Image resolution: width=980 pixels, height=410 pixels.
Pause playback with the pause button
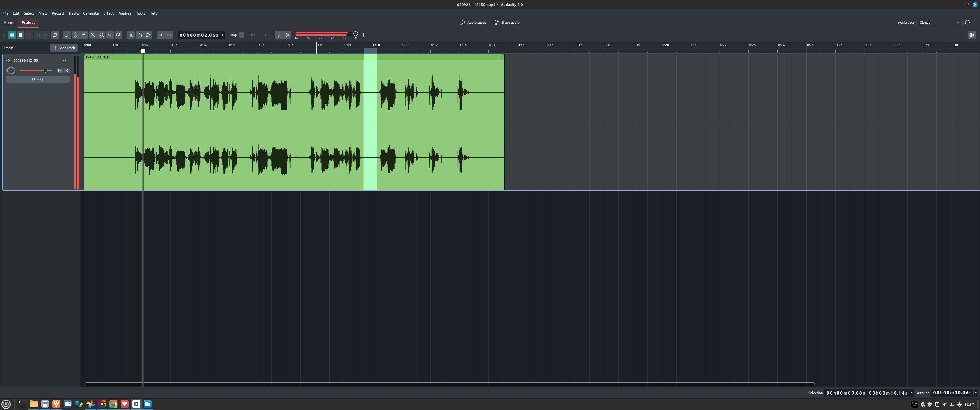(12, 35)
